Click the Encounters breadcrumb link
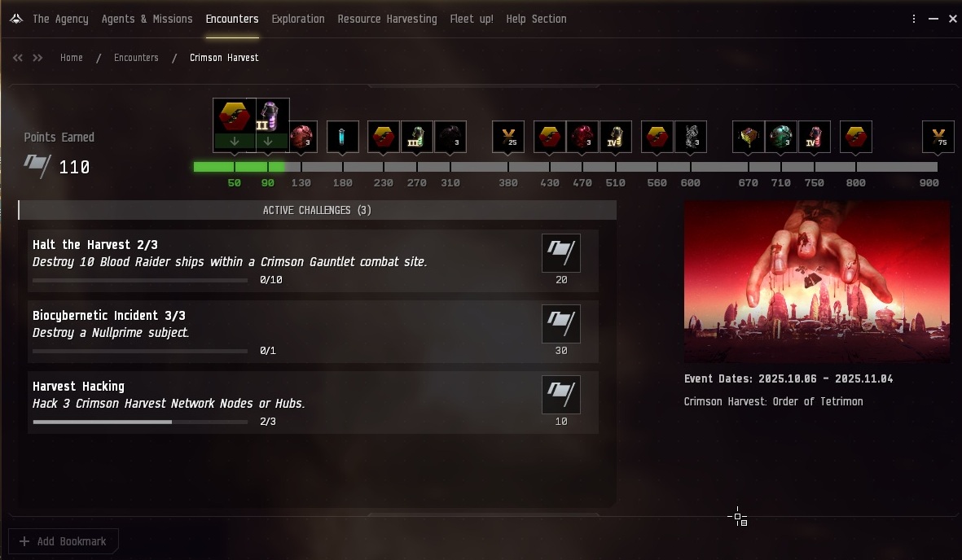 tap(136, 58)
